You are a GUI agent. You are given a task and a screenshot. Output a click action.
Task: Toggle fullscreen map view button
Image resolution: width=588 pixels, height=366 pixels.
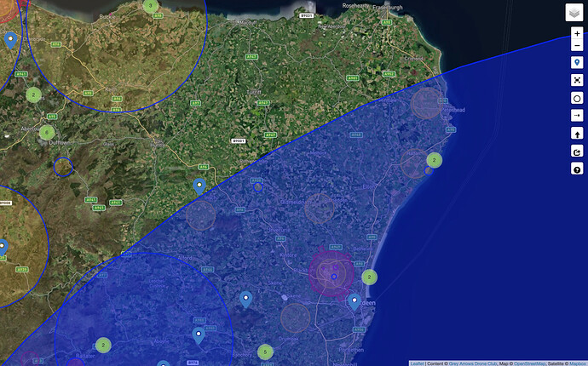[577, 80]
